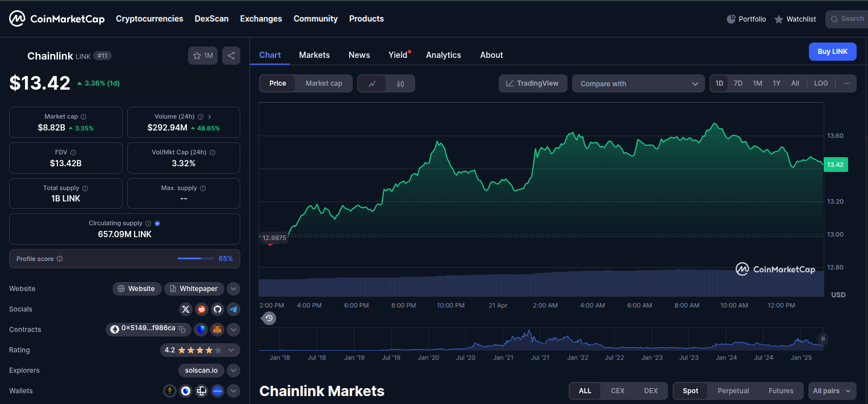Open the Chainlink Telegram social icon
868x404 pixels.
[233, 309]
